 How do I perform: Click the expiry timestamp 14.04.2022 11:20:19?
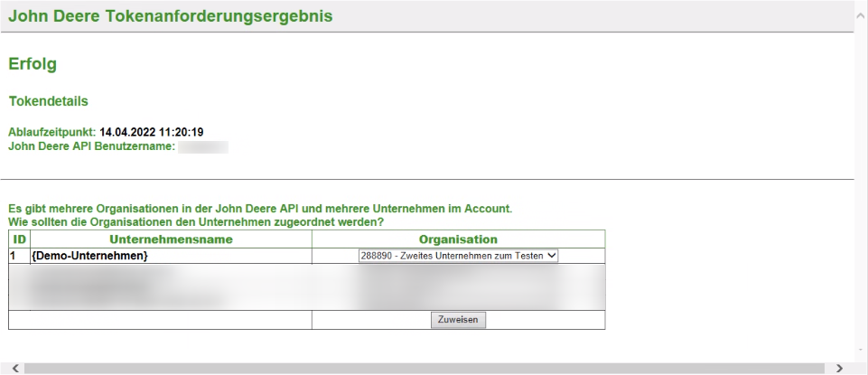(151, 133)
